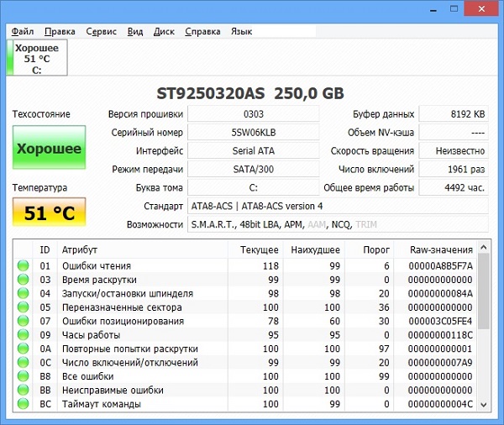
Task: Click the Порог column header
Action: (370, 249)
